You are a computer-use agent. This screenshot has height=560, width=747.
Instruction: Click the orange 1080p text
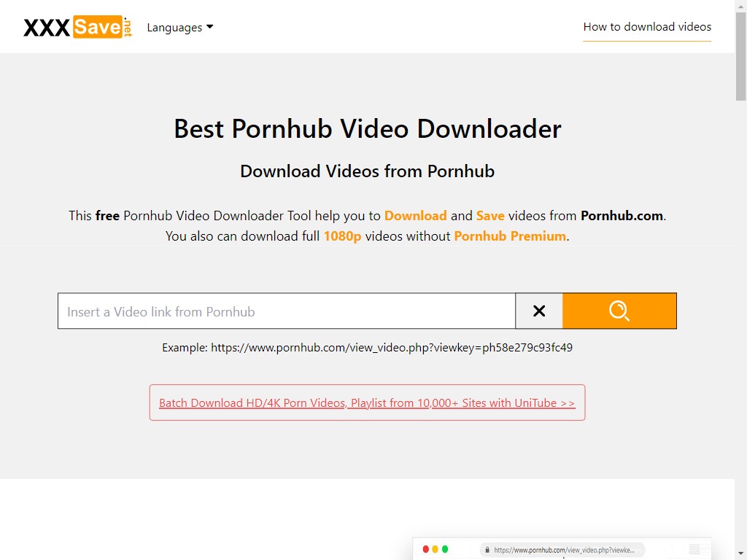[x=342, y=236]
